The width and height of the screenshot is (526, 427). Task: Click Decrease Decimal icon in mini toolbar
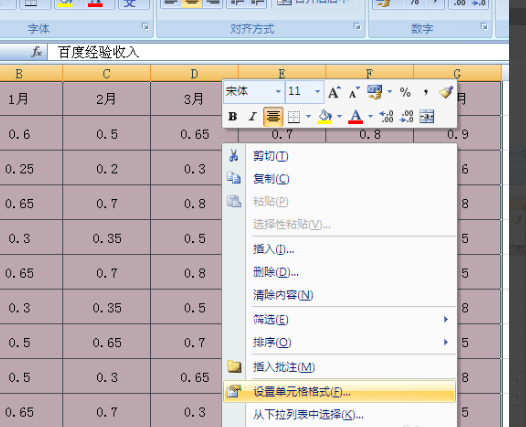coord(407,117)
